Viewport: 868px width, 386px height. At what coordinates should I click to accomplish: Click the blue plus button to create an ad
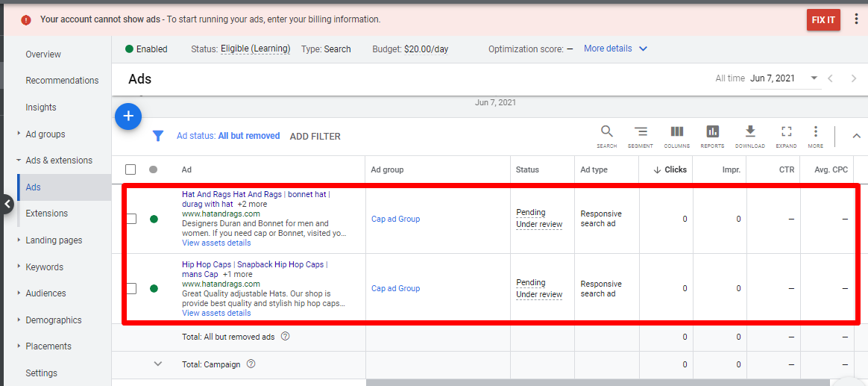[x=128, y=116]
